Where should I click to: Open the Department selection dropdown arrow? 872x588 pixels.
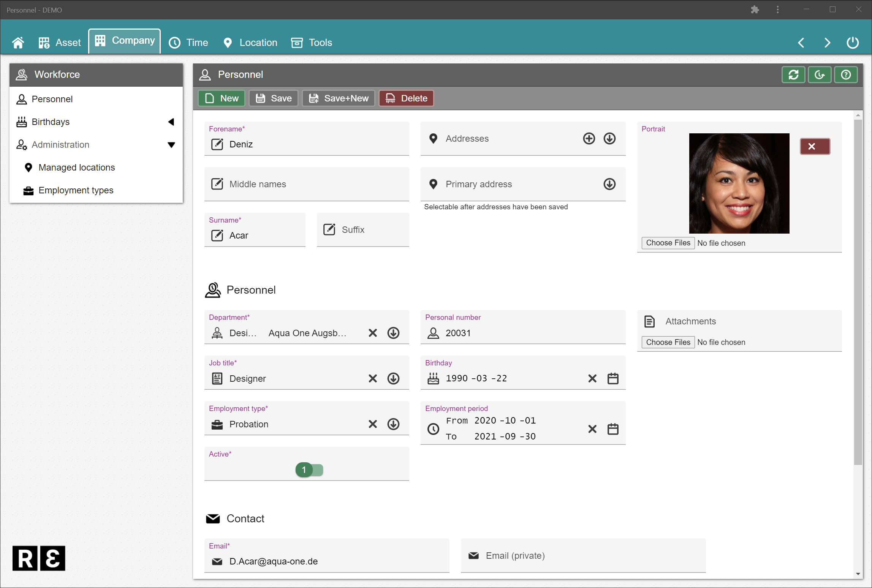pos(393,333)
